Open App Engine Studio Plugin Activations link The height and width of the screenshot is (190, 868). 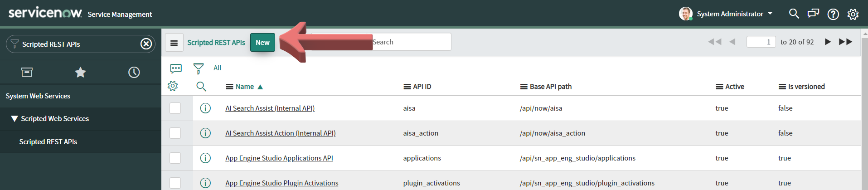[282, 183]
